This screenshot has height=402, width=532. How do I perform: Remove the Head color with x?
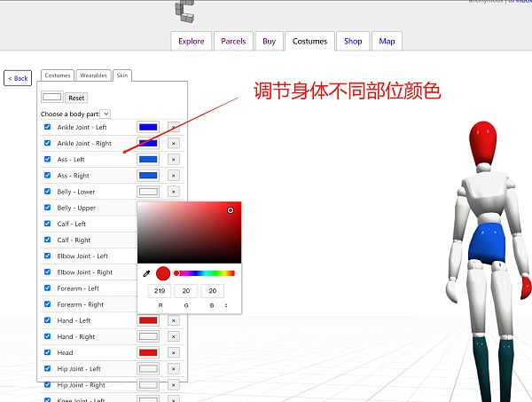pyautogui.click(x=173, y=352)
